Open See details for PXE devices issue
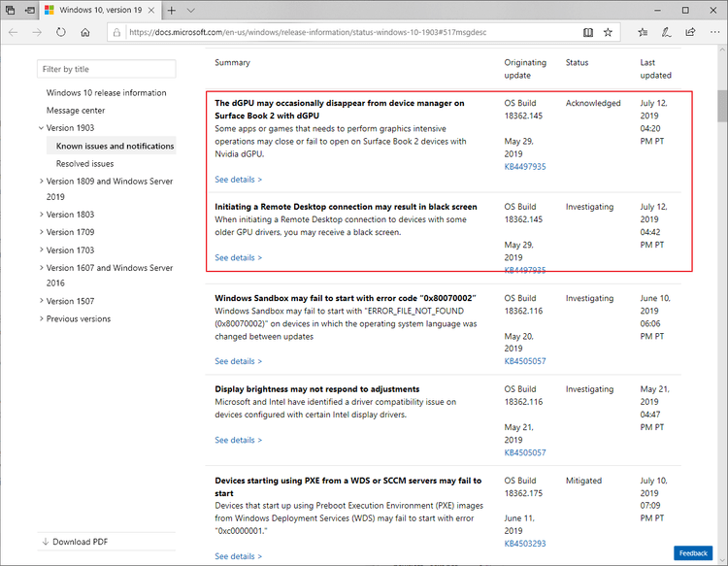Screen dimensions: 728x566 coord(238,556)
